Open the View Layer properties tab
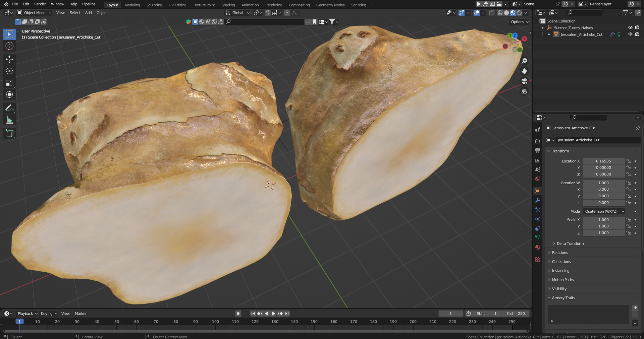Image resolution: width=644 pixels, height=339 pixels. click(x=538, y=160)
